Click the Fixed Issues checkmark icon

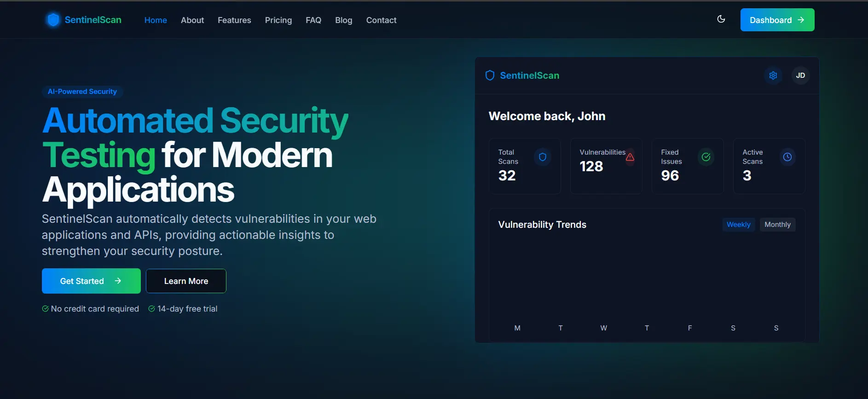click(x=706, y=157)
